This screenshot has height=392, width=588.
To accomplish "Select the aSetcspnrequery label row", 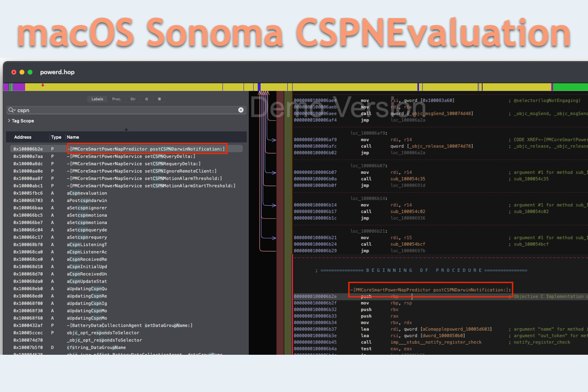I will click(x=126, y=237).
